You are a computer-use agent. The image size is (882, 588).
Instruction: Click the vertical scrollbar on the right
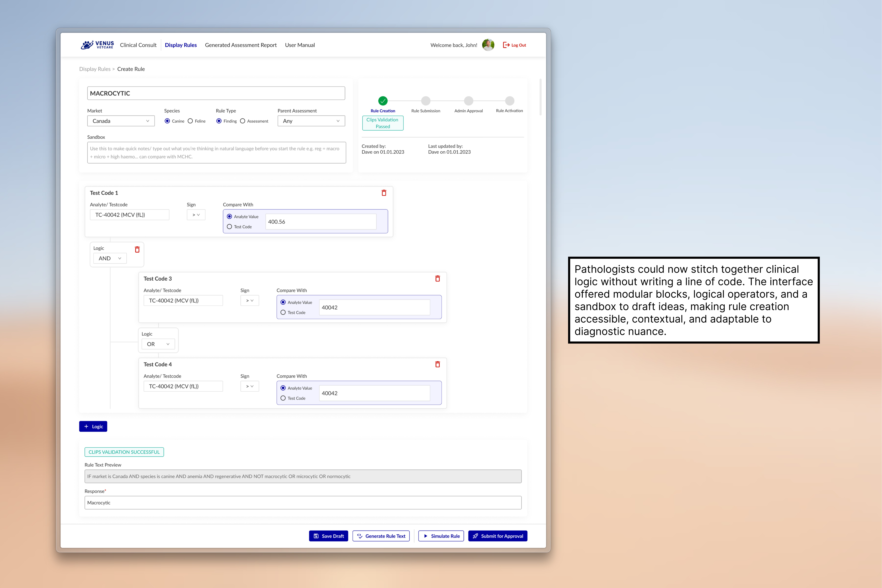tap(540, 97)
